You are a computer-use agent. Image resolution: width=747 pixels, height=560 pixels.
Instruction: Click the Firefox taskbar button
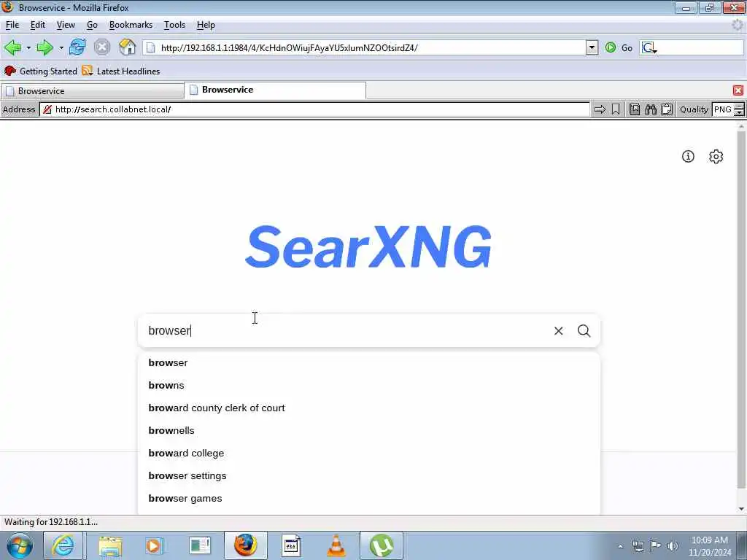[x=245, y=545]
